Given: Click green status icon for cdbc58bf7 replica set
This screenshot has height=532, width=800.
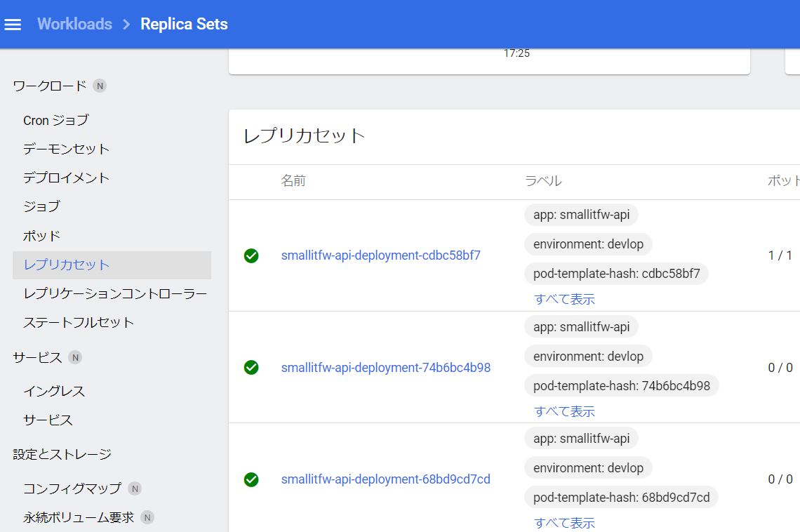Looking at the screenshot, I should (251, 255).
